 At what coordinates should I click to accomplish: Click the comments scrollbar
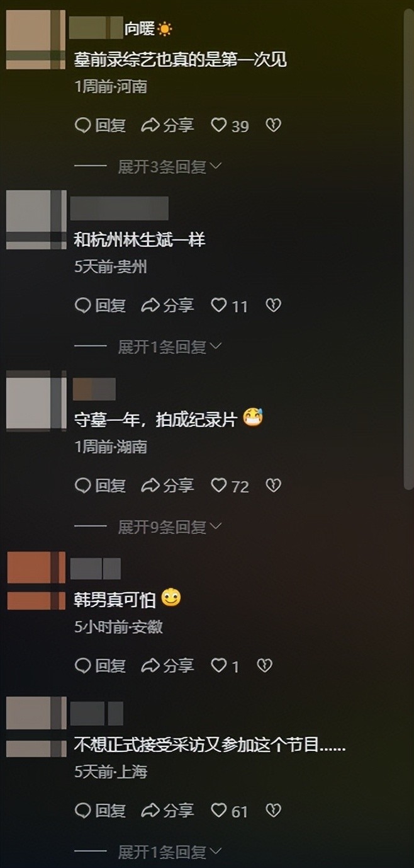pos(408,246)
